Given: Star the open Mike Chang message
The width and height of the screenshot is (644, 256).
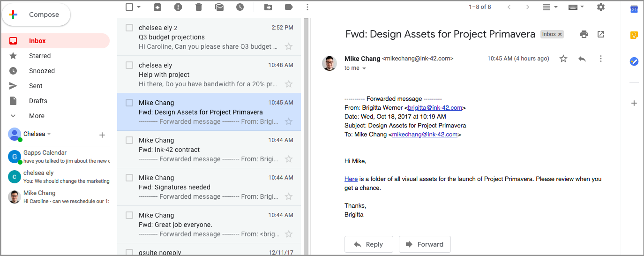Looking at the screenshot, I should pyautogui.click(x=563, y=59).
